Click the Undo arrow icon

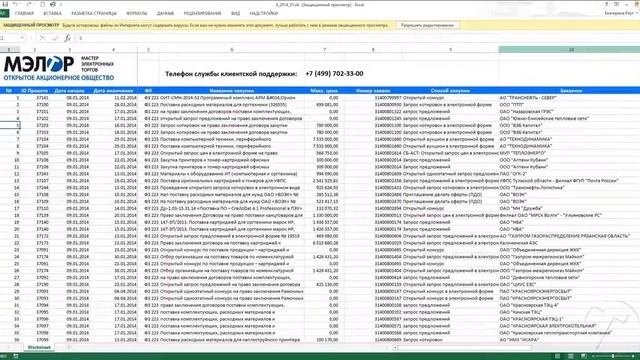coord(16,4)
